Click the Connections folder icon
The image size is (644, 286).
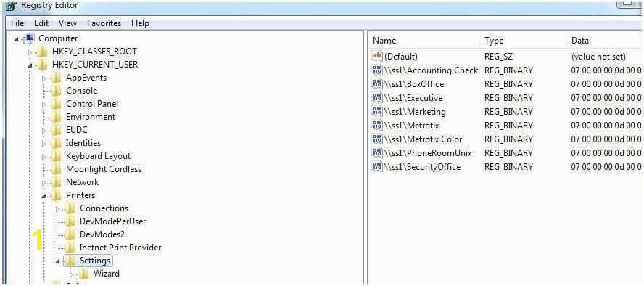click(x=70, y=209)
